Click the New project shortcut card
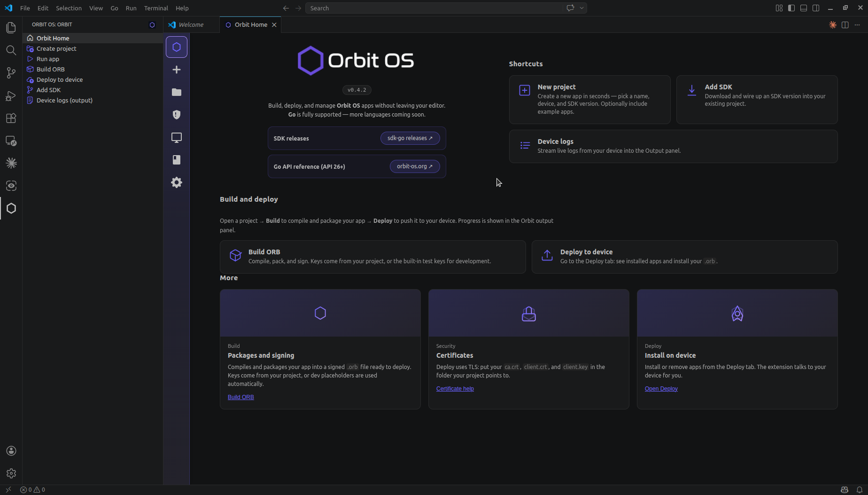The image size is (868, 495). tap(589, 100)
